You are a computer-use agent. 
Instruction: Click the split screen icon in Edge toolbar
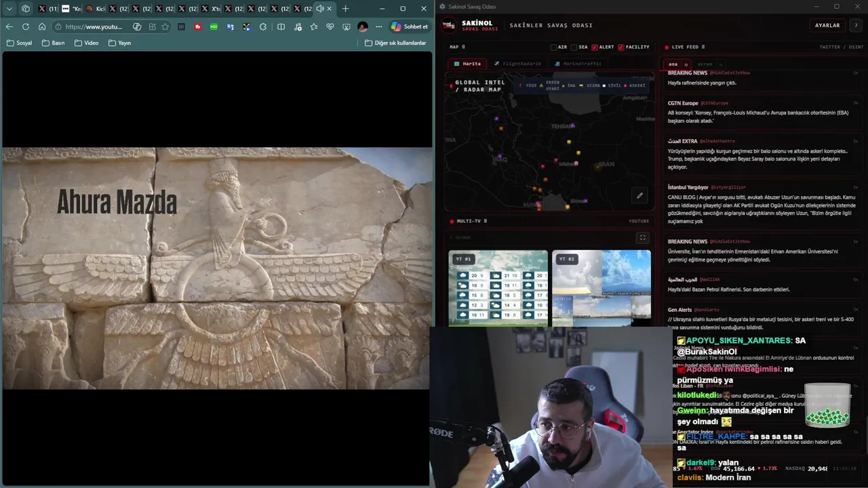[x=281, y=26]
